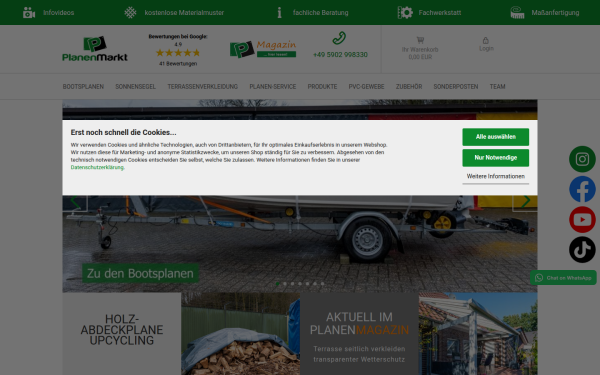Click the kostenlose Materialmuster text link
Screen dimensions: 600x375
[x=184, y=13]
